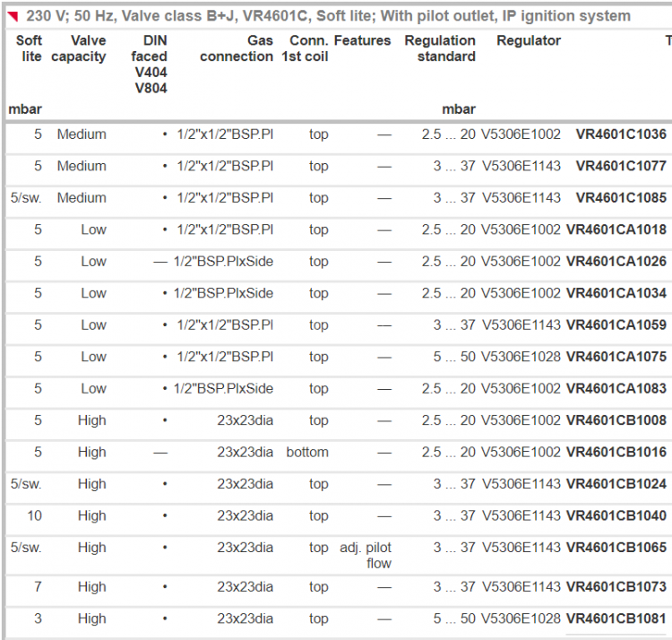Select 'Low' capacity in VR4601CA1018 row
Screen dimensions: 672x640
click(93, 229)
